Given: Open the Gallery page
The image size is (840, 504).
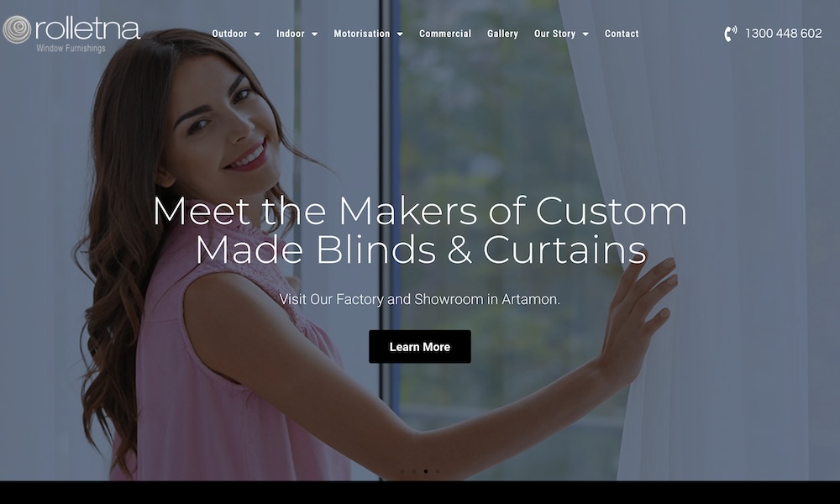Looking at the screenshot, I should point(502,34).
